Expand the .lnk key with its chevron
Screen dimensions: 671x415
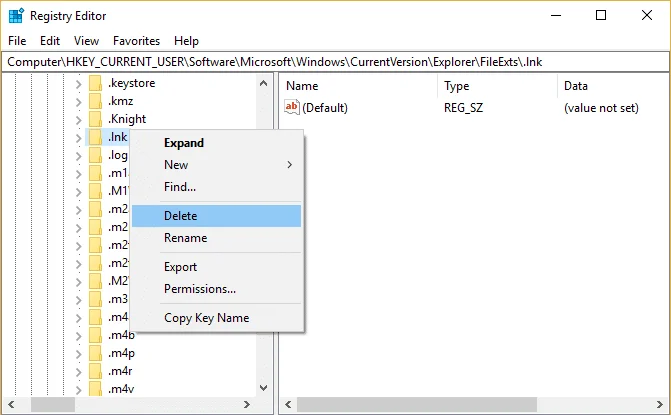(x=78, y=138)
